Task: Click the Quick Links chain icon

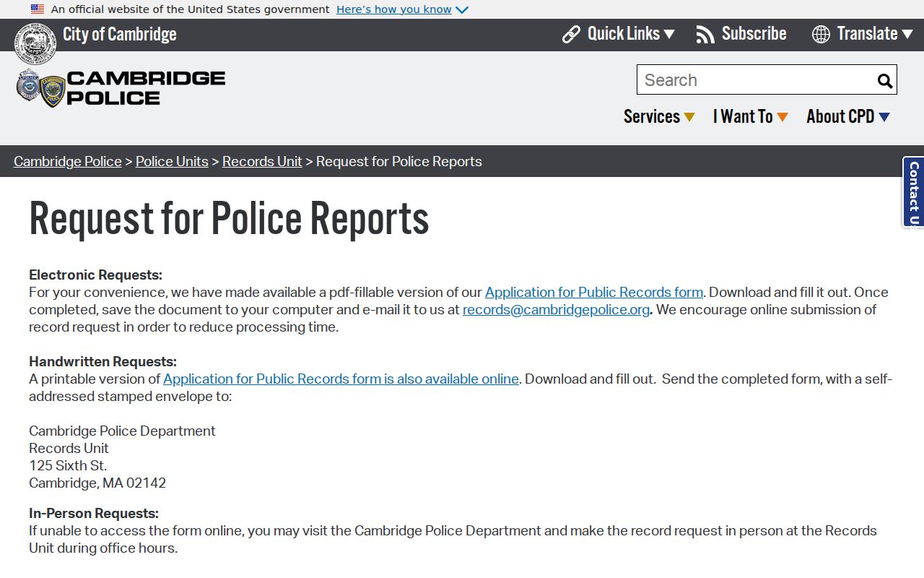Action: [571, 34]
